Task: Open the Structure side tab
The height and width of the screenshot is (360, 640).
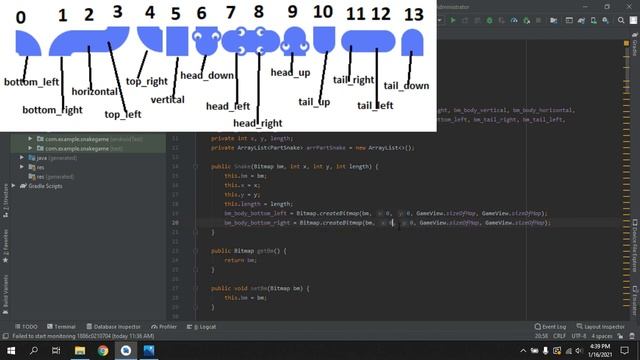Action: click(x=5, y=200)
